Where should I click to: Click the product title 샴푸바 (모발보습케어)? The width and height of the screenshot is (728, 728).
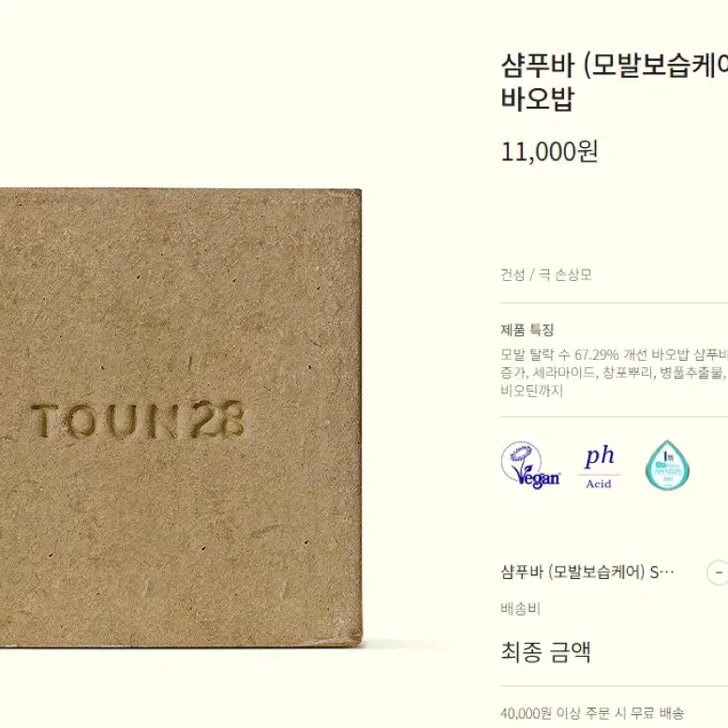pos(615,66)
